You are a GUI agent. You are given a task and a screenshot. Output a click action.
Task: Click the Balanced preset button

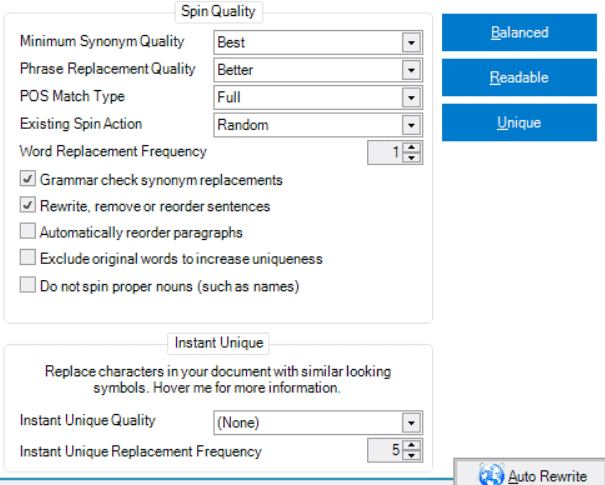pyautogui.click(x=519, y=32)
